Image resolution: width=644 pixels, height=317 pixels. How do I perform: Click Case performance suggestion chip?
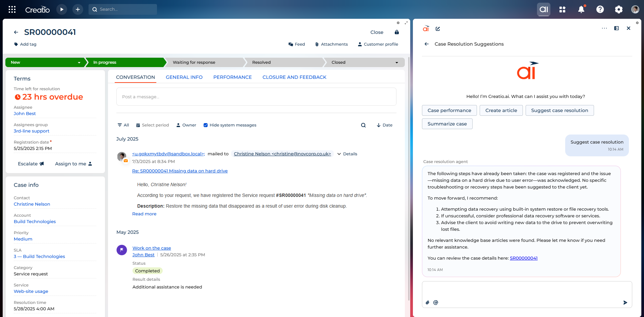pos(449,110)
